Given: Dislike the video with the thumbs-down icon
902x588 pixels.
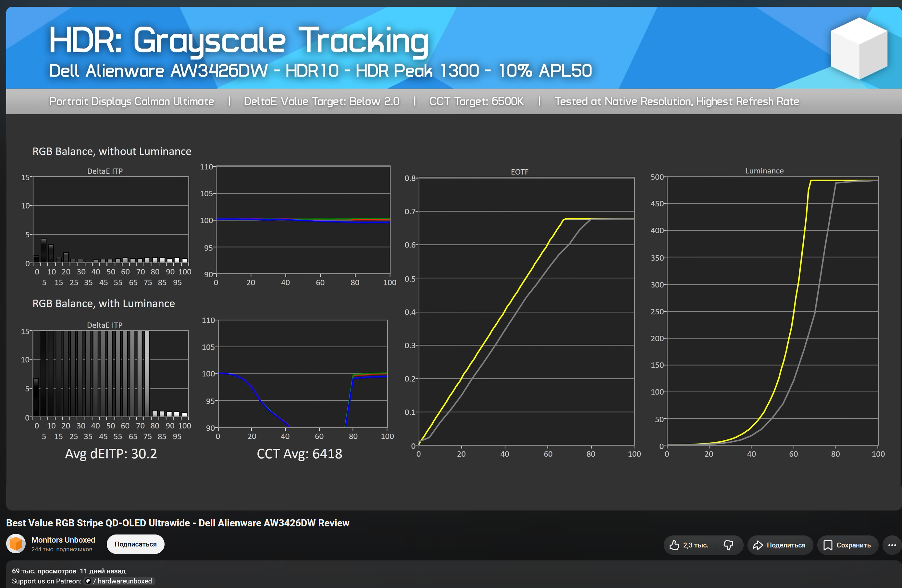Looking at the screenshot, I should tap(729, 545).
